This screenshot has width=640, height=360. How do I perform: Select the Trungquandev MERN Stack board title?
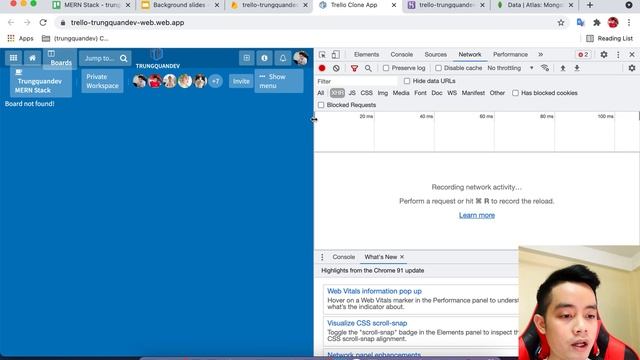(x=40, y=82)
